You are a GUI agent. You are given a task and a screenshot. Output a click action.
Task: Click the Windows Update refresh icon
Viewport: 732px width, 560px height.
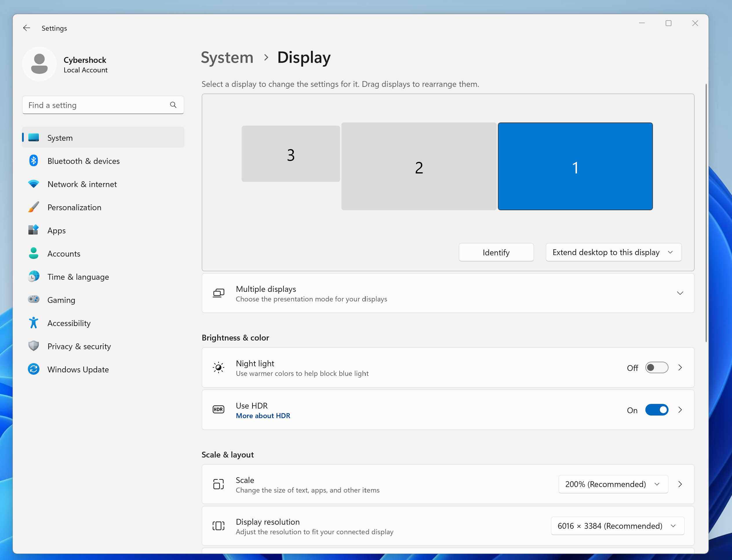pos(33,369)
